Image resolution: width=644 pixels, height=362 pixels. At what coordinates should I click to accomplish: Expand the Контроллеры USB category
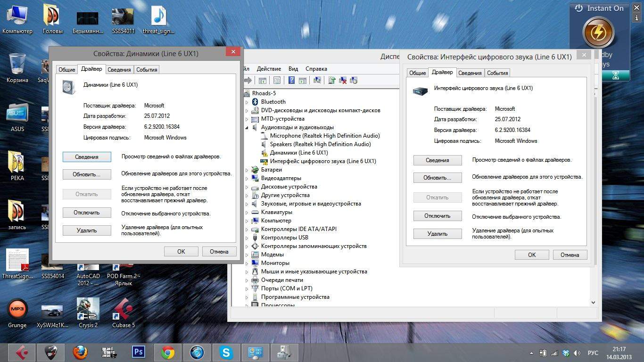click(x=247, y=238)
